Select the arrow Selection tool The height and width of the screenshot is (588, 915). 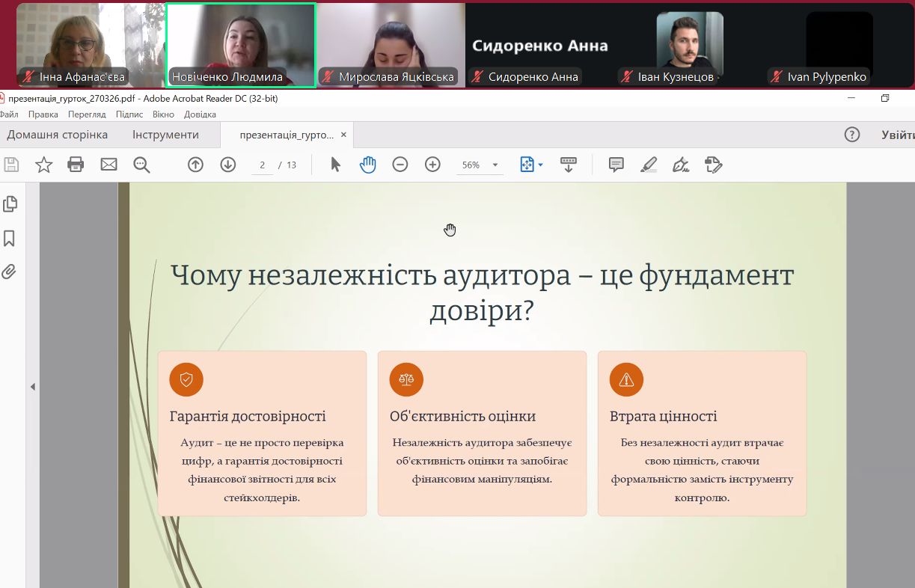click(x=335, y=165)
